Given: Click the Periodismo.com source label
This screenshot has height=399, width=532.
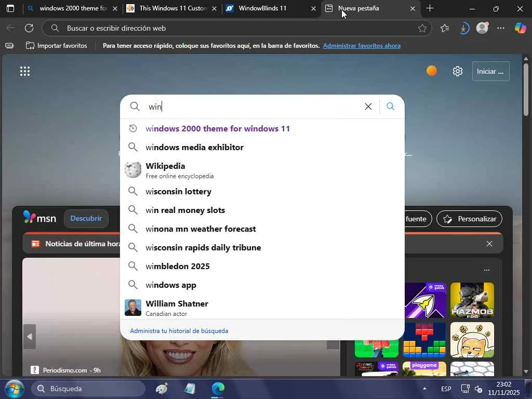Looking at the screenshot, I should (x=66, y=370).
